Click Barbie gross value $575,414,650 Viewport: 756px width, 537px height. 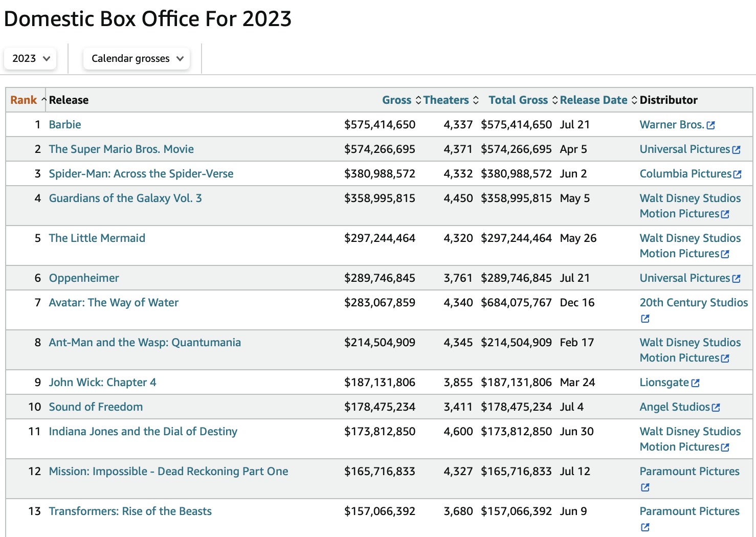click(380, 124)
